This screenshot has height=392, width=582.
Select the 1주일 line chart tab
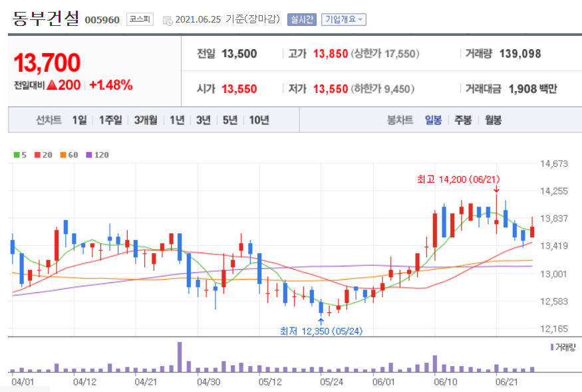point(110,120)
